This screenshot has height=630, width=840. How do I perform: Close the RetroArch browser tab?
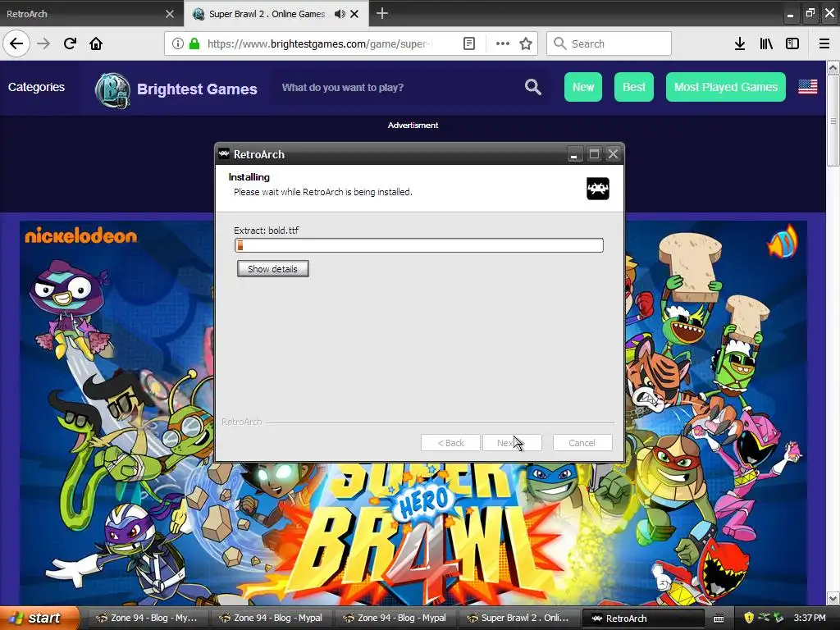point(170,14)
